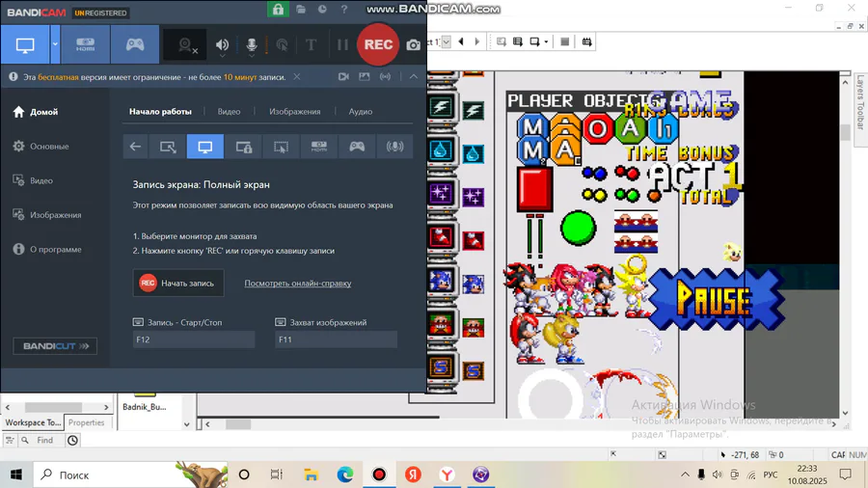Select specific window recording mode with lock

click(244, 147)
